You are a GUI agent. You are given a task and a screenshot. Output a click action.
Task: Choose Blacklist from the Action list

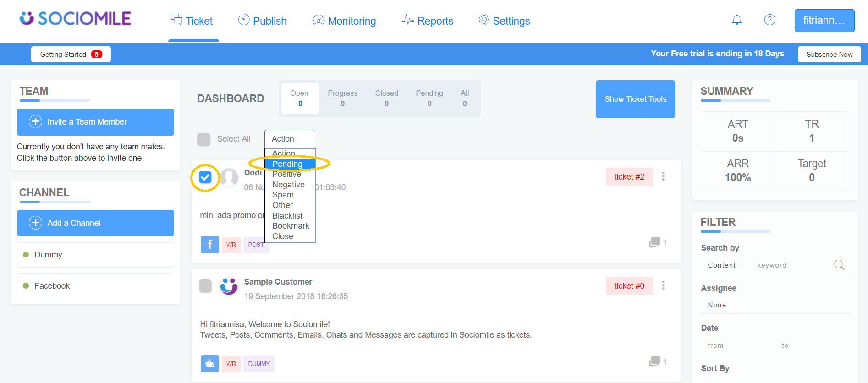click(290, 216)
